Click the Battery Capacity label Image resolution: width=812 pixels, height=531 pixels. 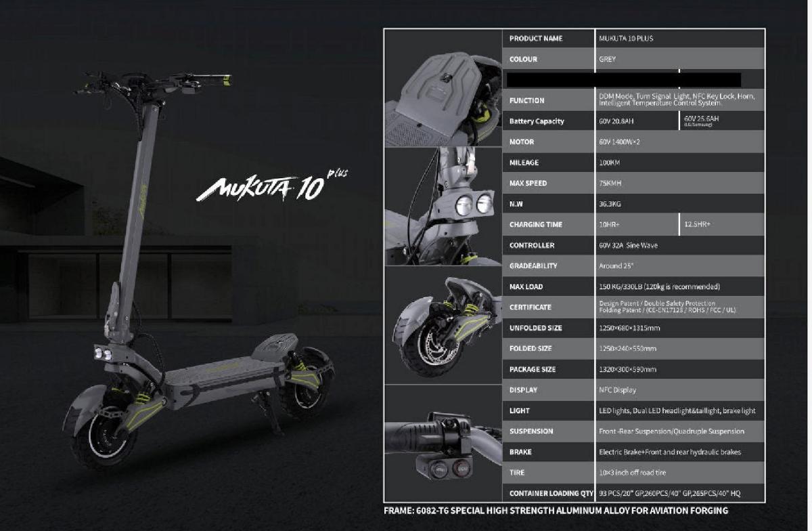click(x=537, y=121)
